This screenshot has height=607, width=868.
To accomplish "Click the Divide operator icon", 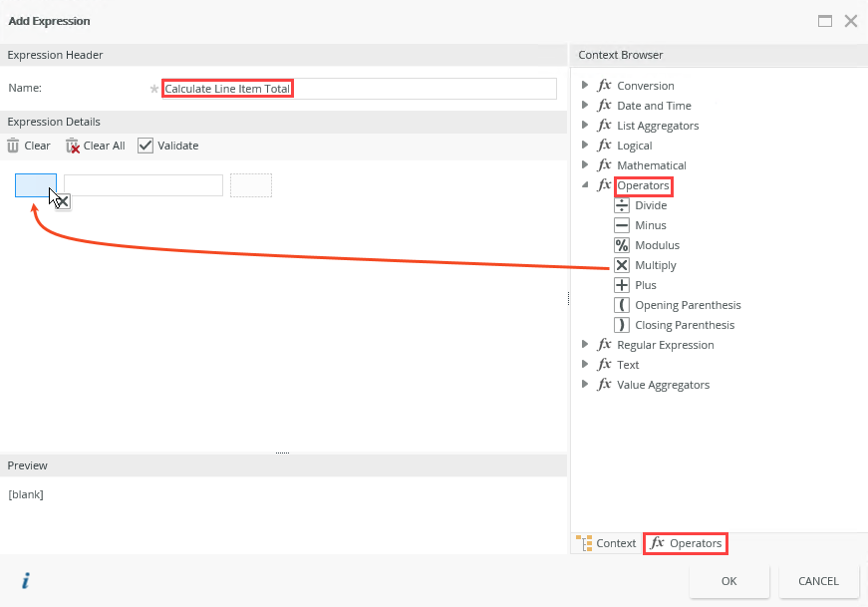I will coord(622,205).
